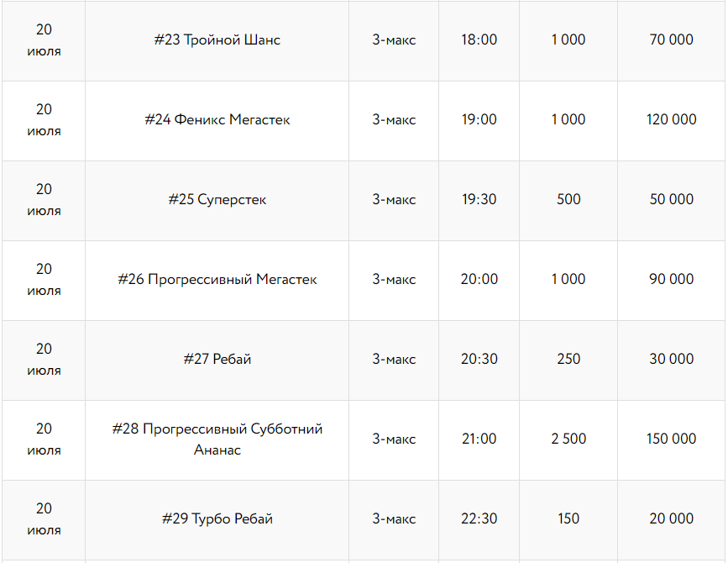Click the 2 500 buy-in cell
Viewport: 728px width, 563px height.
[568, 439]
